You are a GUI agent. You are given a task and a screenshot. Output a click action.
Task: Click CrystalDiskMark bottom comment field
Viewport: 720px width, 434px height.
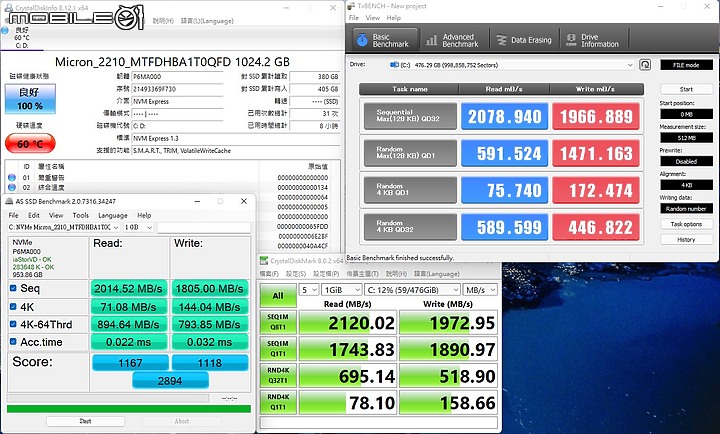(x=379, y=422)
